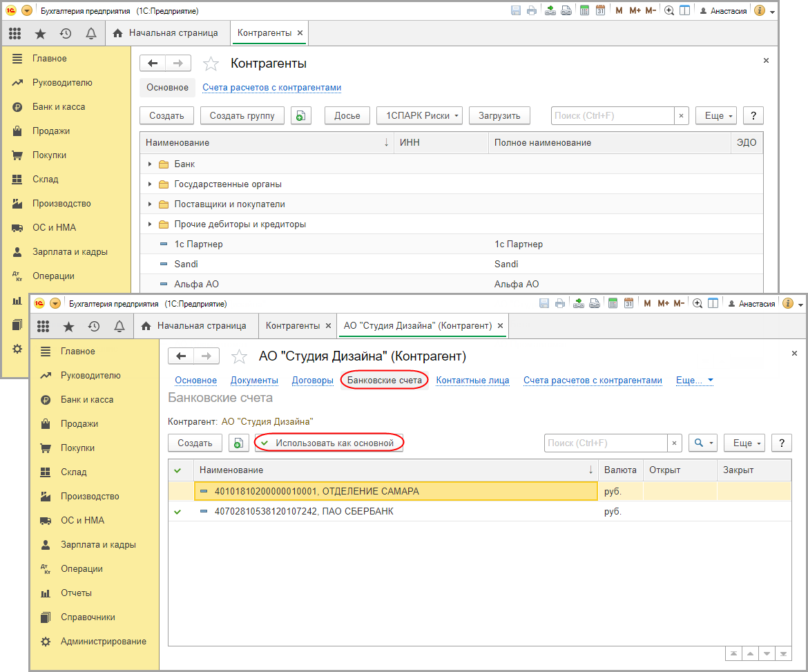Open favorites star in back window toolbar
Screen dimensions: 808x672
[40, 34]
